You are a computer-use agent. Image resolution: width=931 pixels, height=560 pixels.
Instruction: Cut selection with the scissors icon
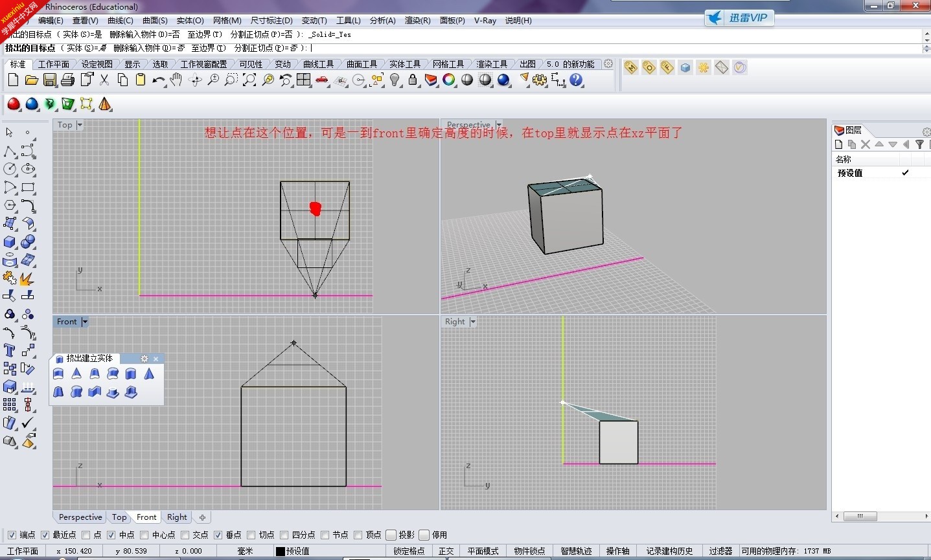[x=104, y=80]
